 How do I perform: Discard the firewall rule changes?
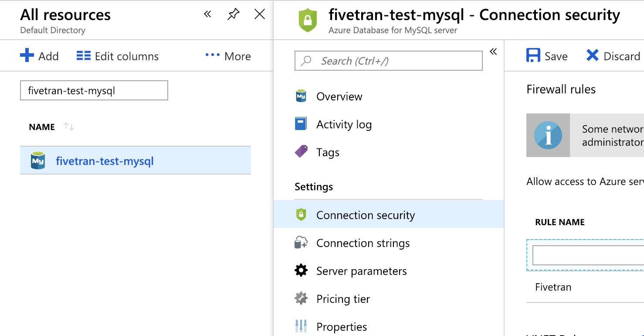(x=613, y=56)
